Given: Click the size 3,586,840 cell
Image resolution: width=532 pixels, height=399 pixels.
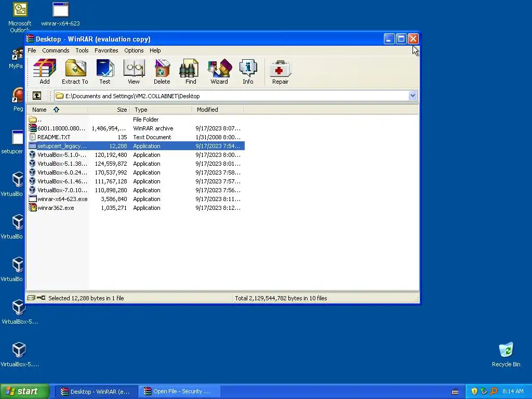Looking at the screenshot, I should point(114,199).
